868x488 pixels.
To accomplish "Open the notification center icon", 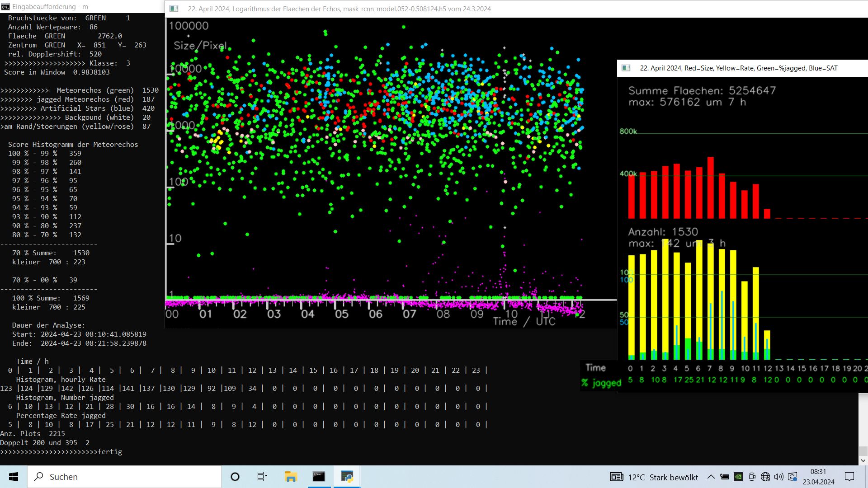I will click(x=849, y=477).
